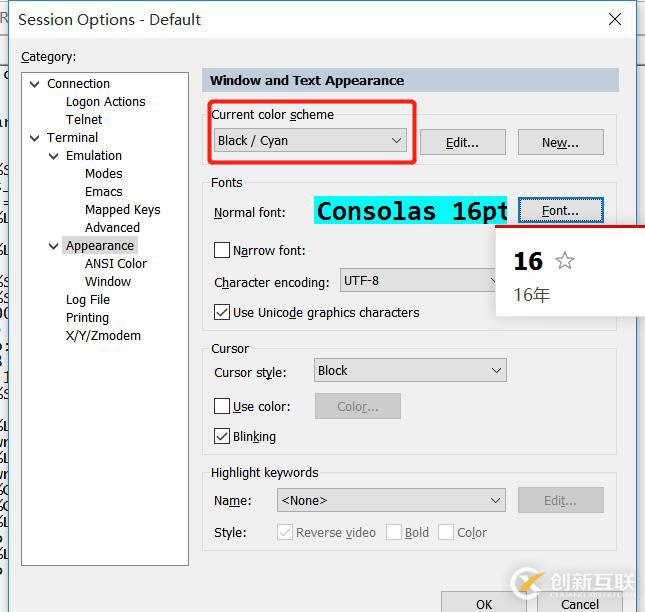Open the Character encoding dropdown

tap(418, 280)
